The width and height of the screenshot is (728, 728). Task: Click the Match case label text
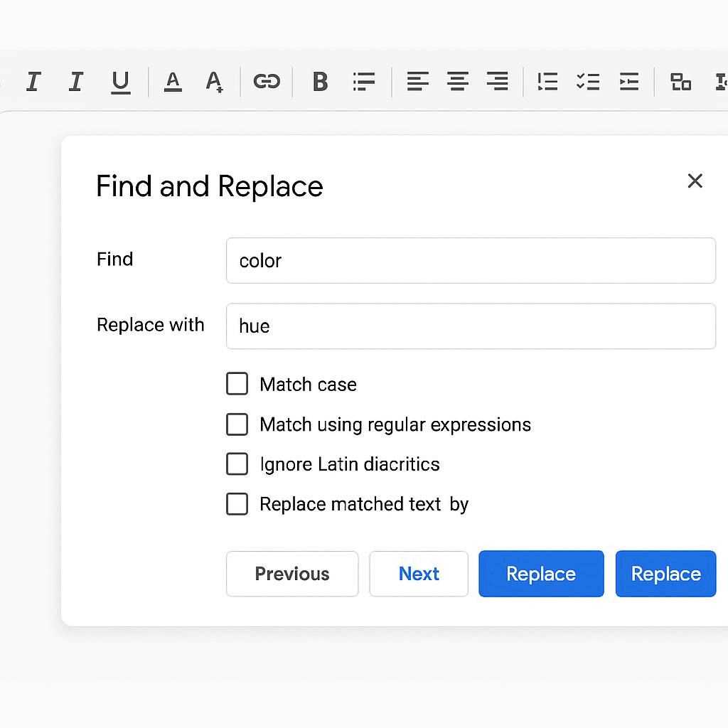pyautogui.click(x=309, y=385)
